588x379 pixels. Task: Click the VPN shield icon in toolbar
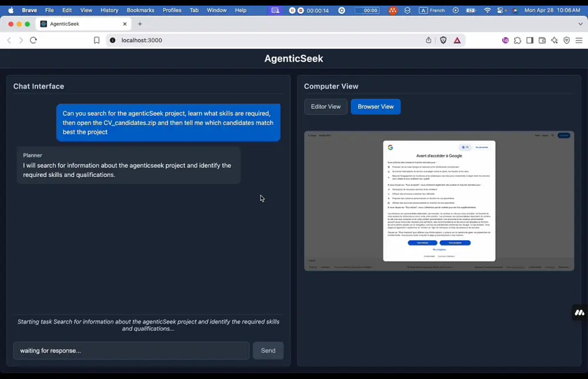567,41
